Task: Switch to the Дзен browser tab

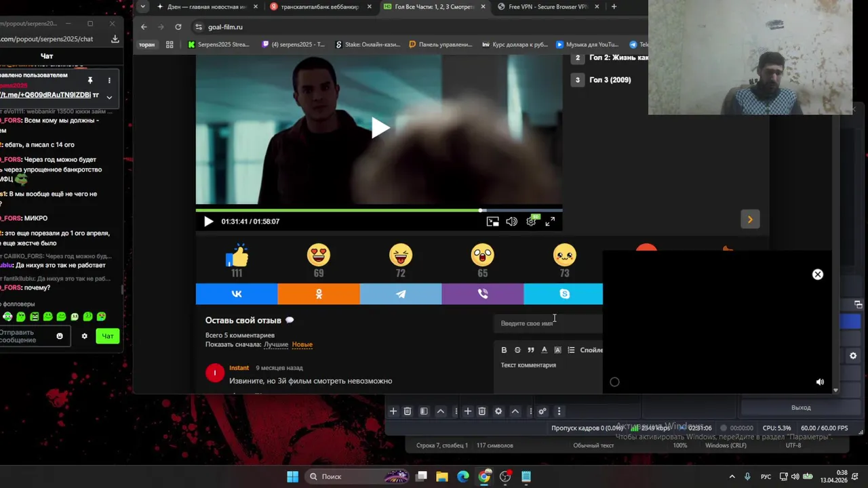Action: click(x=206, y=7)
